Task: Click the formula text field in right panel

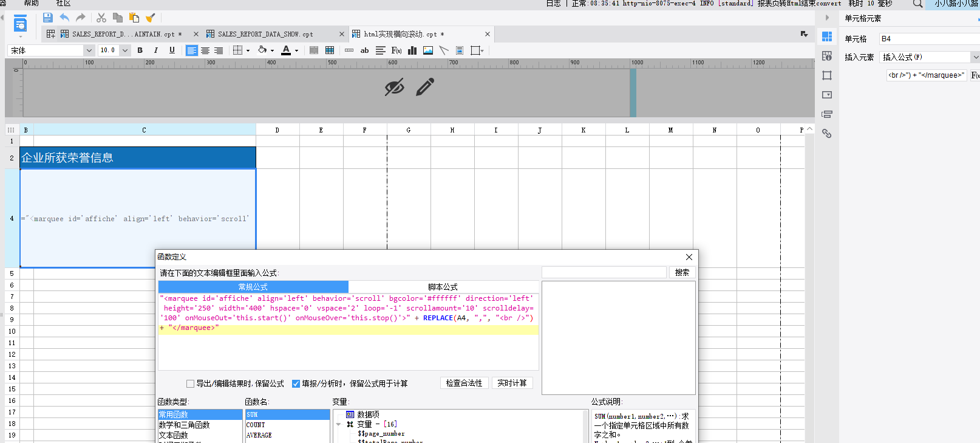Action: pyautogui.click(x=926, y=75)
